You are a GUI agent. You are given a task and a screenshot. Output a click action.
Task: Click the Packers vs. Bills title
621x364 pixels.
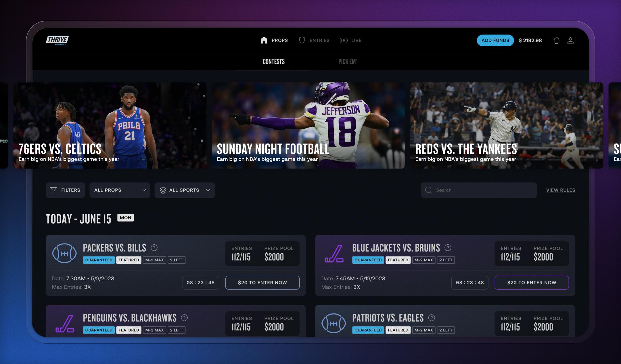tap(114, 248)
